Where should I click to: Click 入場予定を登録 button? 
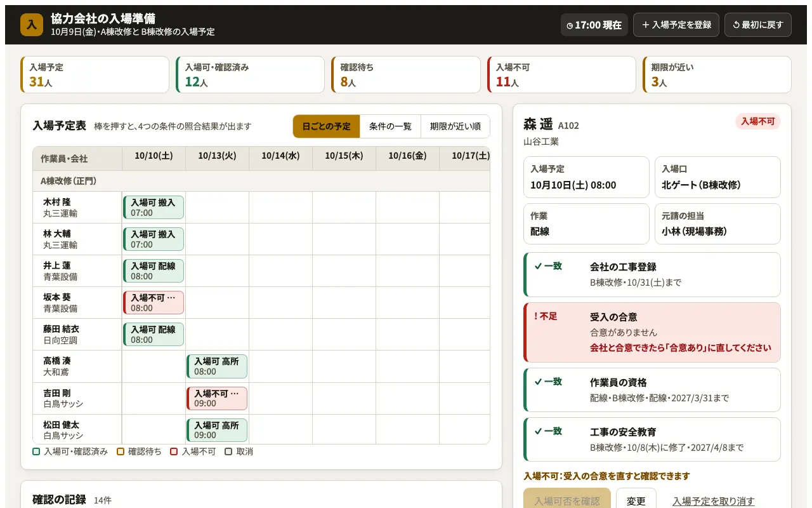tap(676, 25)
